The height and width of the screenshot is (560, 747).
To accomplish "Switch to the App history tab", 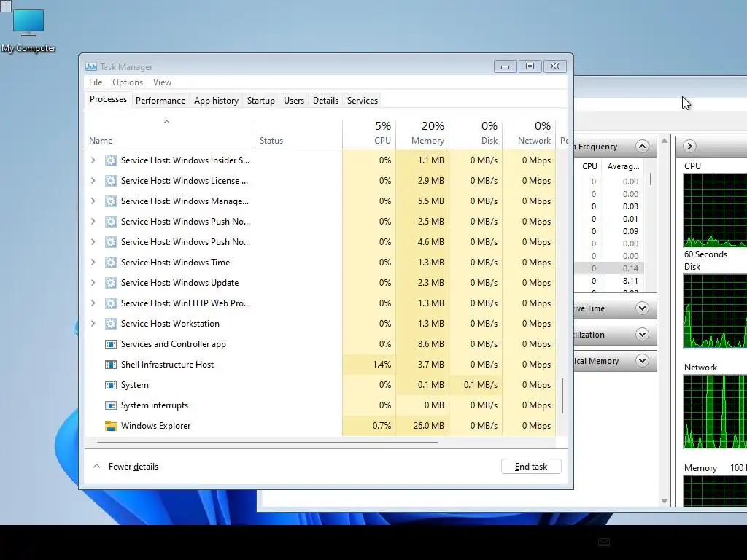I will point(216,101).
